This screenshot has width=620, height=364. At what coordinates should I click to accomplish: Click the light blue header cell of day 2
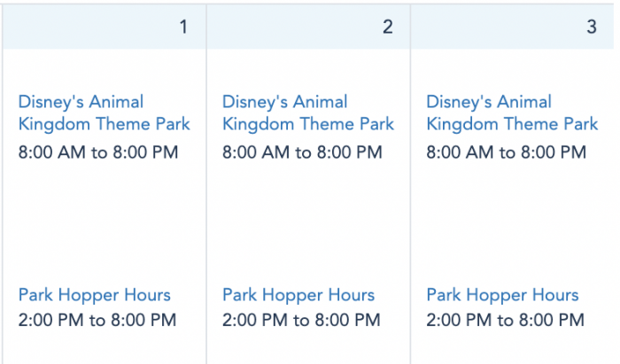[308, 27]
